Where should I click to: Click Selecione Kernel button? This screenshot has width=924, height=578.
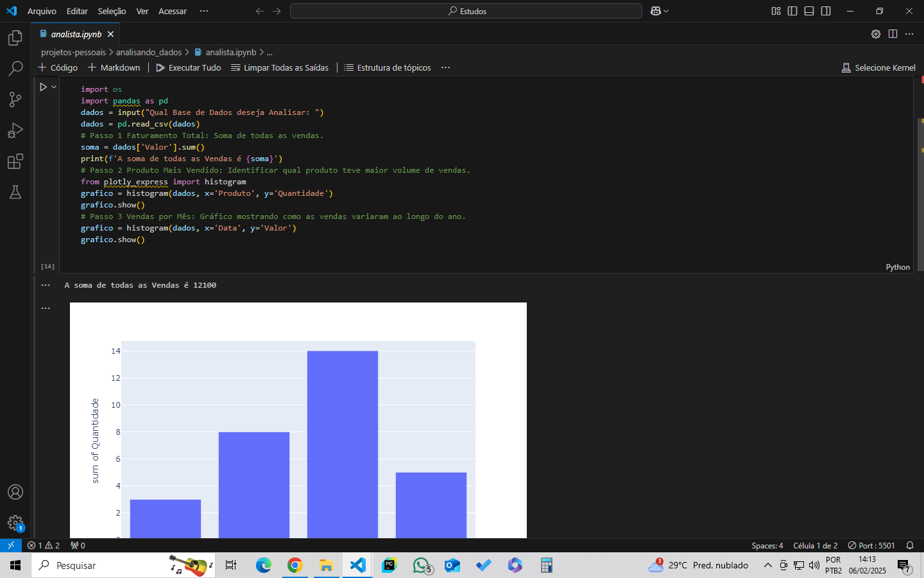878,67
